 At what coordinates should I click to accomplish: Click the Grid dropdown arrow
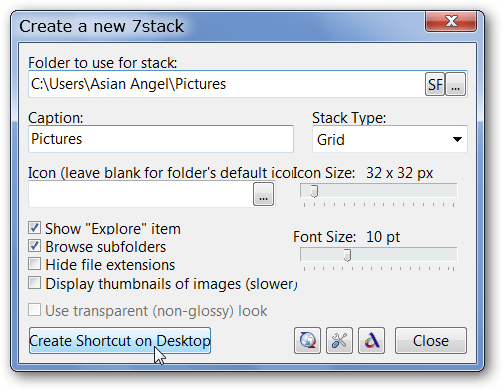pos(457,139)
